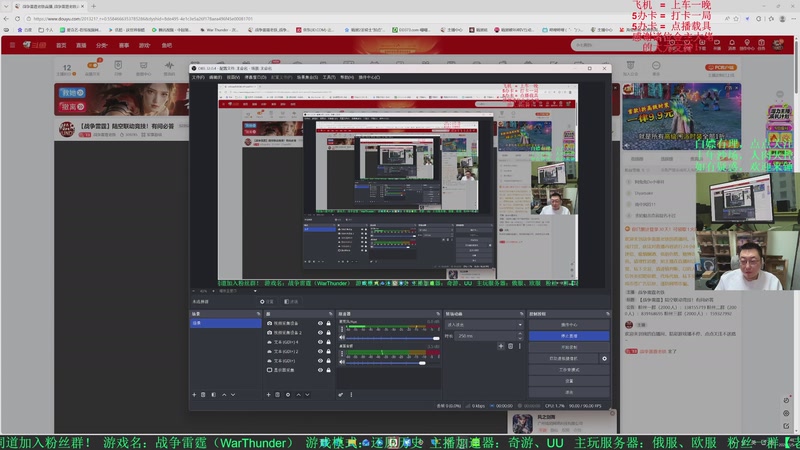This screenshot has width=800, height=450.
Task: Unlock Text (GDI+) 4 source
Action: (329, 342)
